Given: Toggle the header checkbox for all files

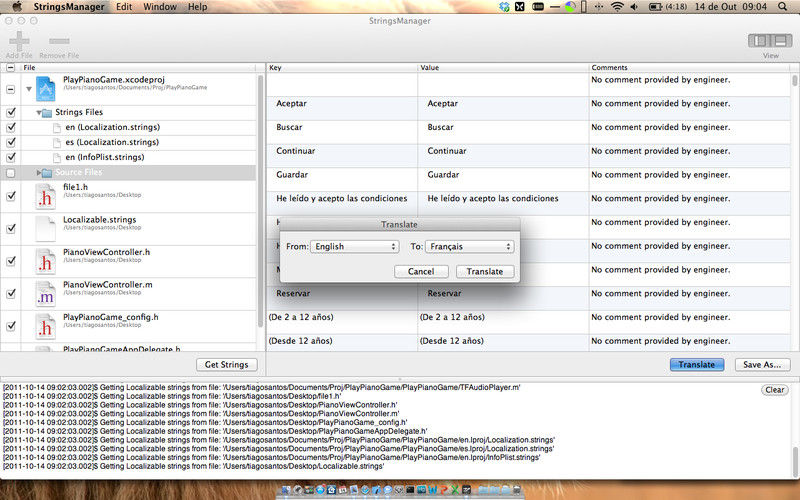Looking at the screenshot, I should (x=10, y=67).
